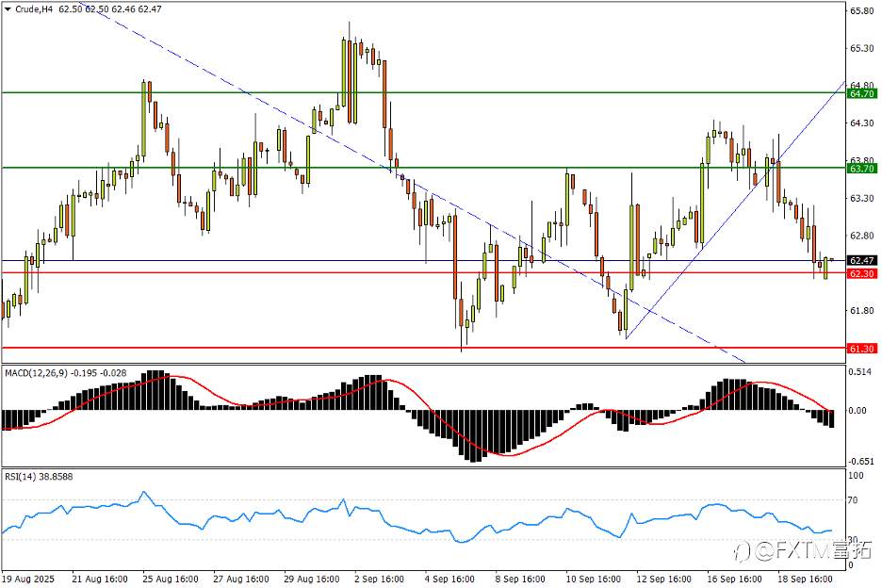Click the 65.30 value on price axis
Viewport: 882px width, 588px height.
click(862, 48)
